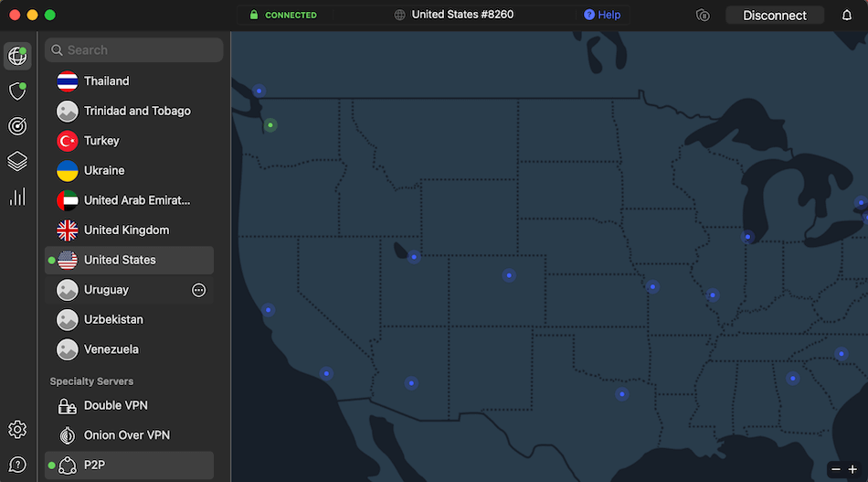Click the Kansas City server dot
The image size is (868, 482).
click(652, 287)
